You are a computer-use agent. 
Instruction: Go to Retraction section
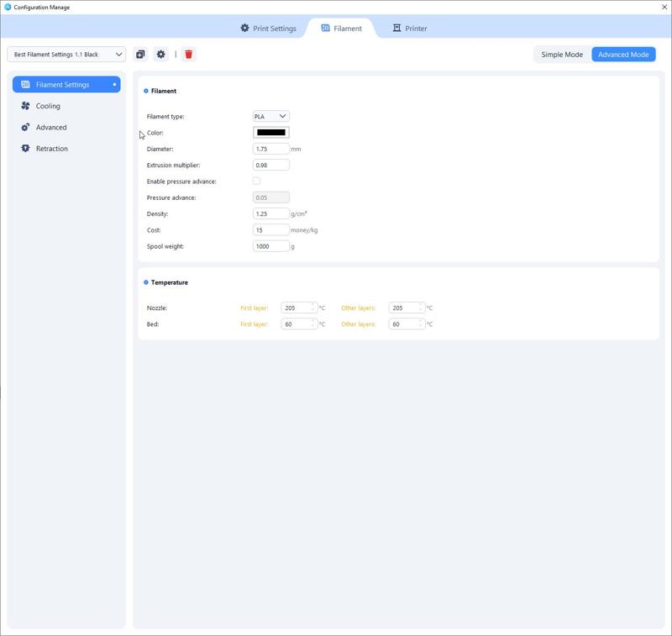coord(66,148)
